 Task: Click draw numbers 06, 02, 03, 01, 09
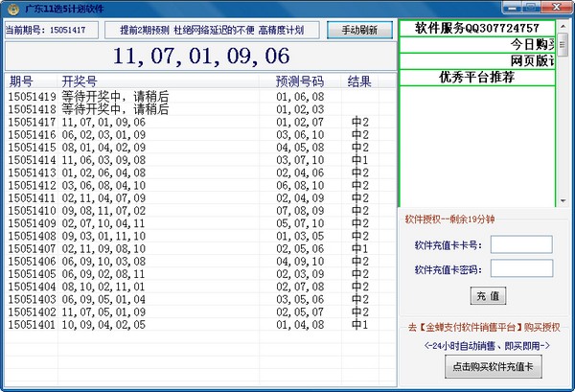pyautogui.click(x=103, y=134)
